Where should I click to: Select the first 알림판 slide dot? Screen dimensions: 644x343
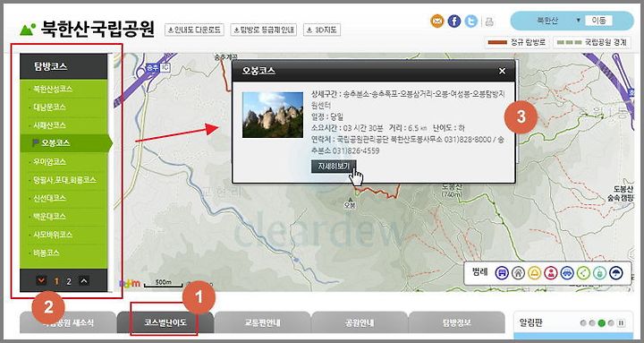[583, 323]
